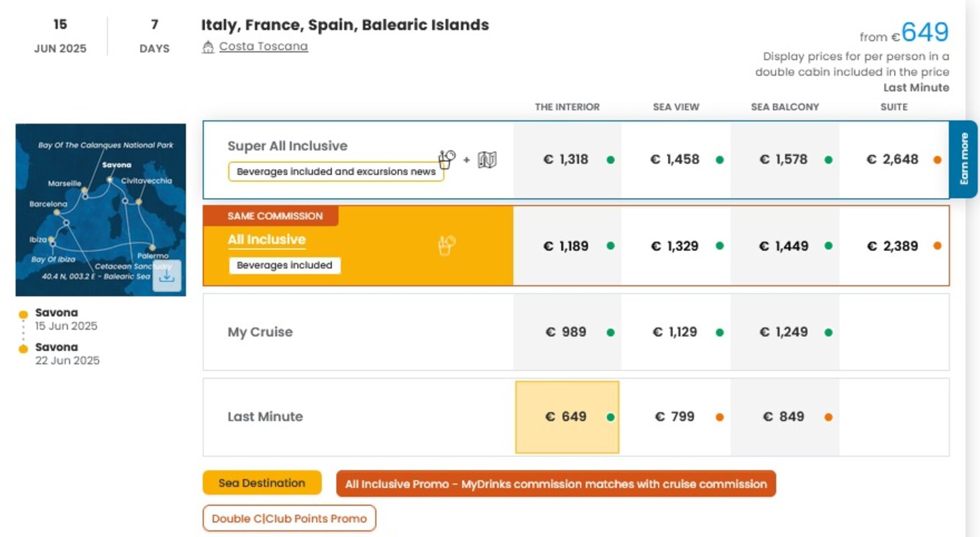The image size is (980, 537).
Task: Choose All Inclusive suite price € 2,389
Action: click(893, 246)
